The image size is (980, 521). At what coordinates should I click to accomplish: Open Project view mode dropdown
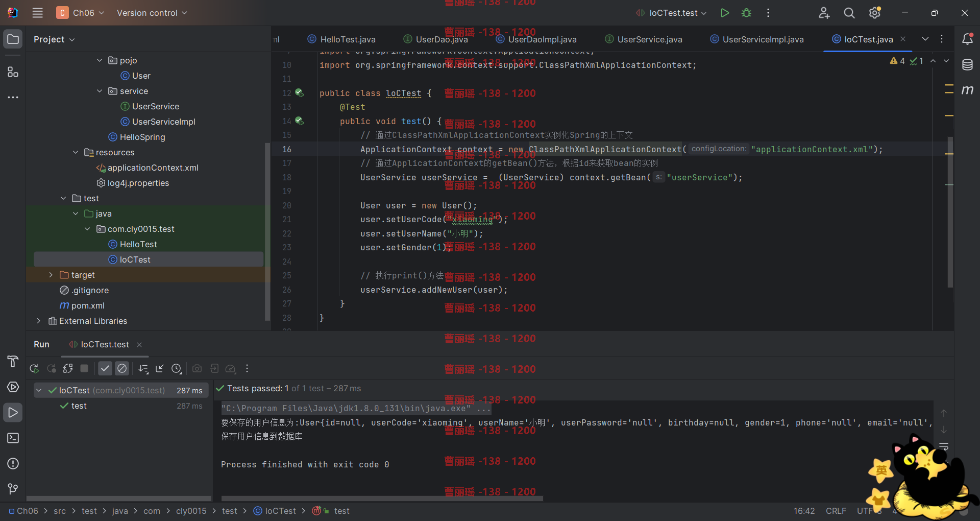[x=54, y=39]
